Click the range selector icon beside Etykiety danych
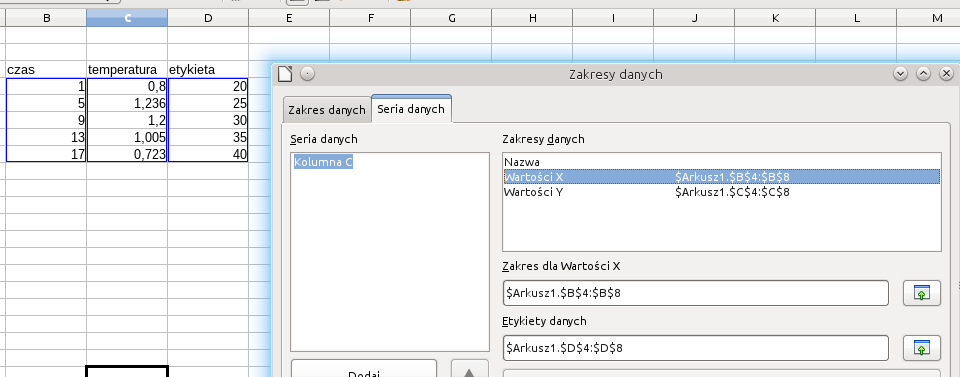The height and width of the screenshot is (377, 960). pos(921,348)
